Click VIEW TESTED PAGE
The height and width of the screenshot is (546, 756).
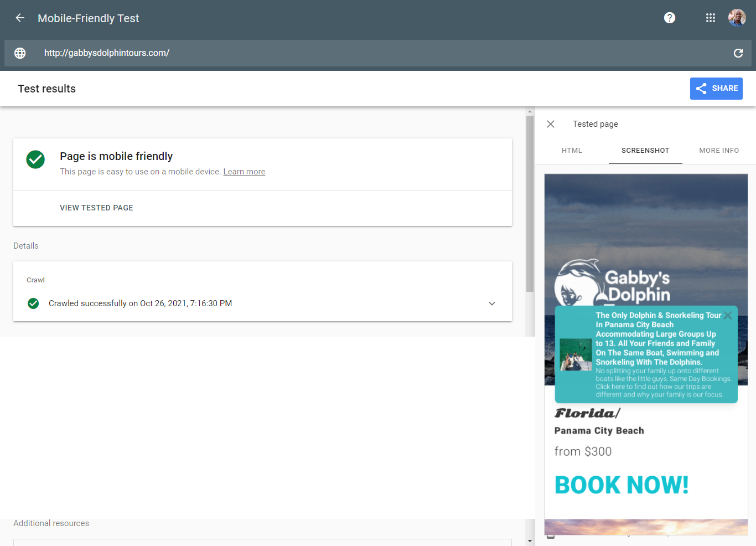click(x=96, y=208)
